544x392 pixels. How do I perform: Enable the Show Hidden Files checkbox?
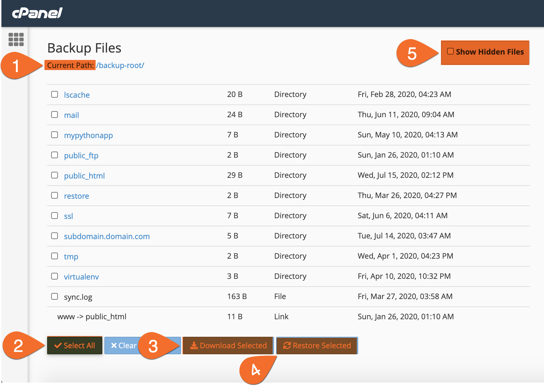[x=450, y=51]
